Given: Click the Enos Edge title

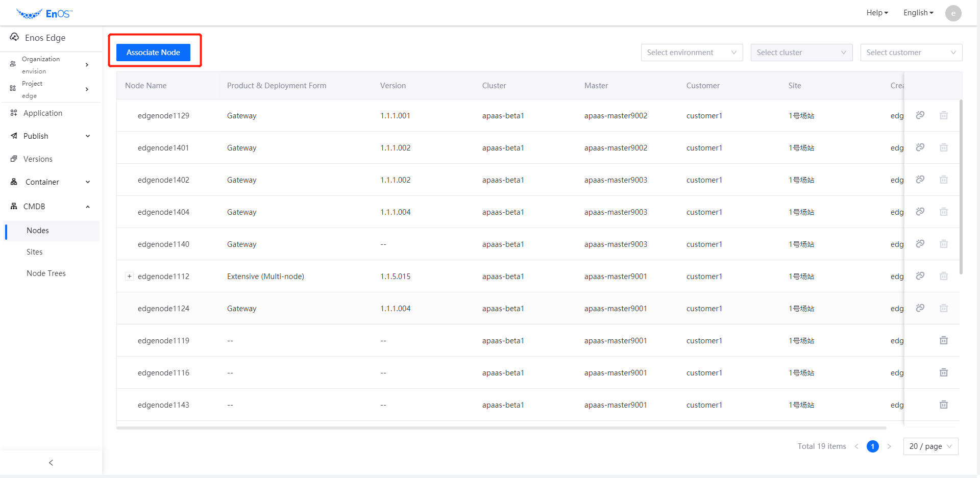Looking at the screenshot, I should (45, 38).
